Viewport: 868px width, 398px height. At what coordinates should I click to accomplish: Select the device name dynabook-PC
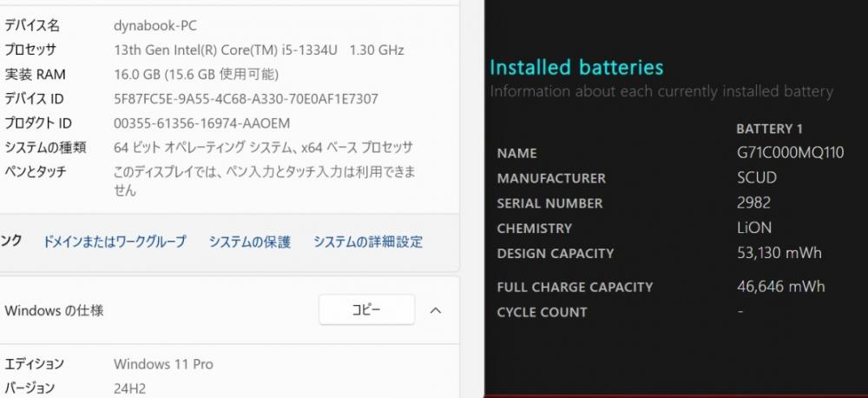155,25
